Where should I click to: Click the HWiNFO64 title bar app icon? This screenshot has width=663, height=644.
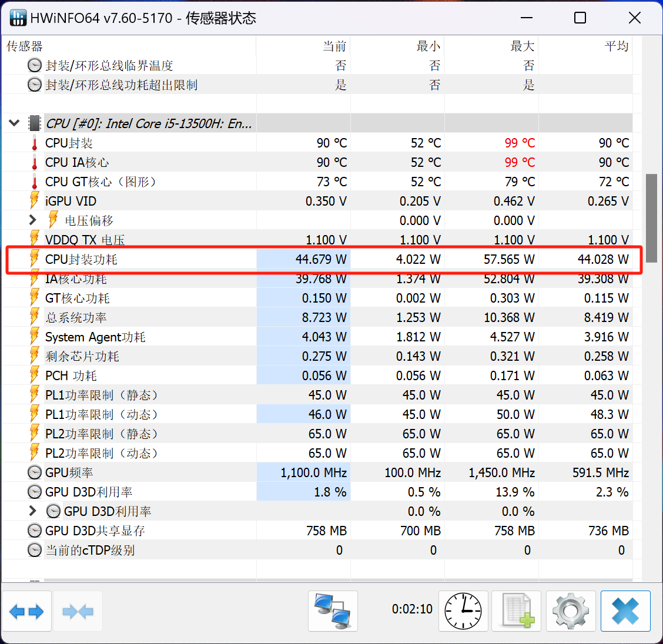[18, 18]
